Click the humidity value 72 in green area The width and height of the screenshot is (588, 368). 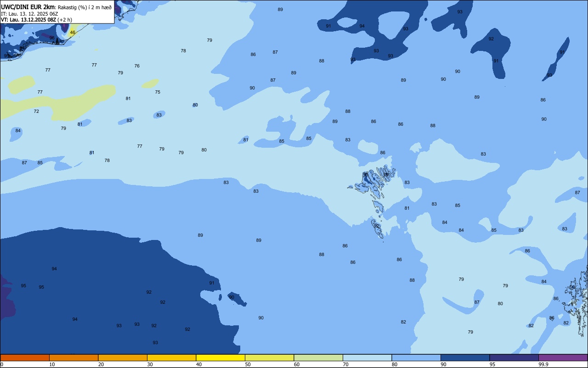36,112
